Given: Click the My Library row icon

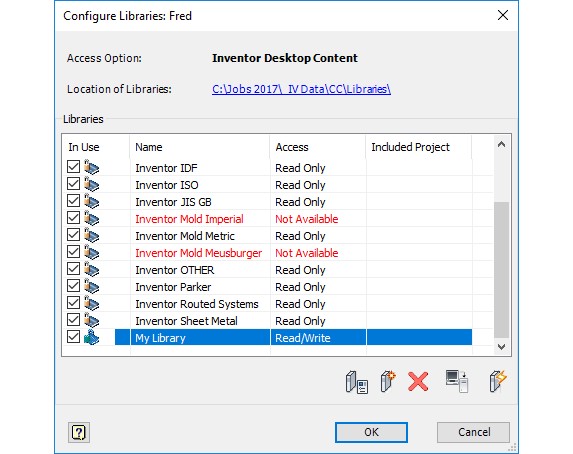Looking at the screenshot, I should (91, 337).
